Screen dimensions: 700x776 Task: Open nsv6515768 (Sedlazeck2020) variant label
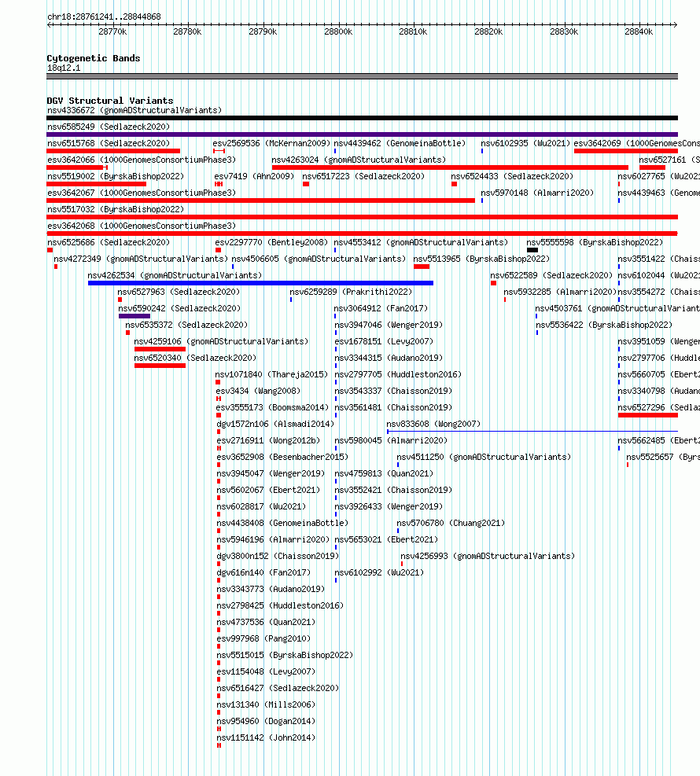tap(109, 144)
